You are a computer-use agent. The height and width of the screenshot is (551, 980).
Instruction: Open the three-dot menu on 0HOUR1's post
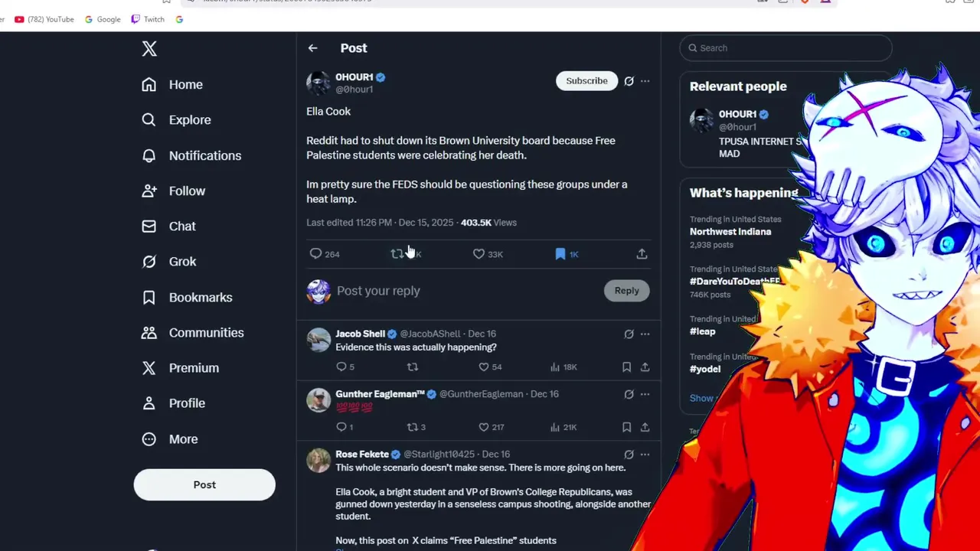pyautogui.click(x=645, y=81)
